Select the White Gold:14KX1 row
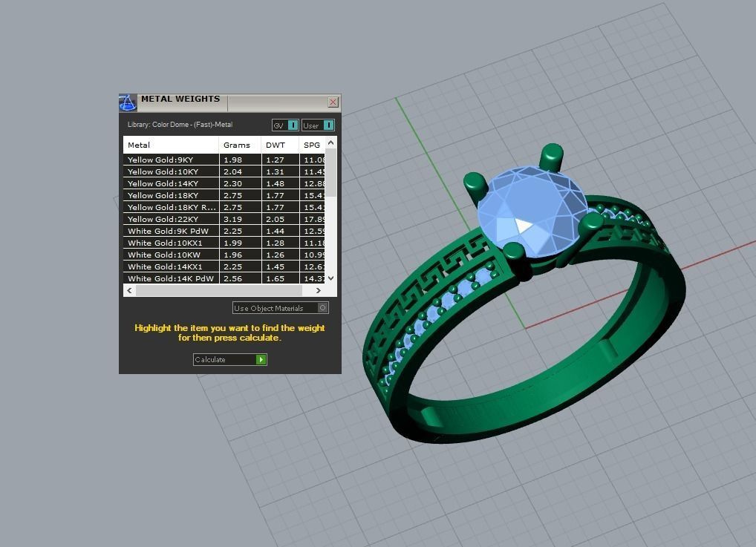Screen dimensions: 756x547 (224, 267)
